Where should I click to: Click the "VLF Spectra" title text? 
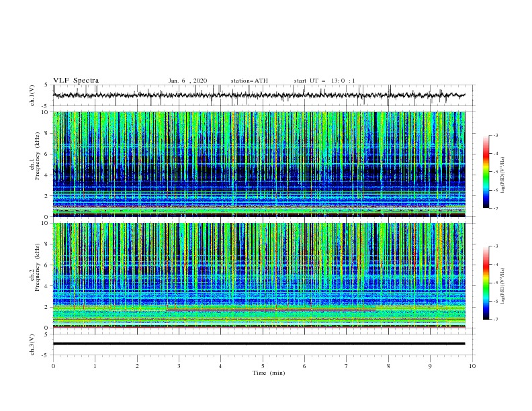(x=76, y=81)
